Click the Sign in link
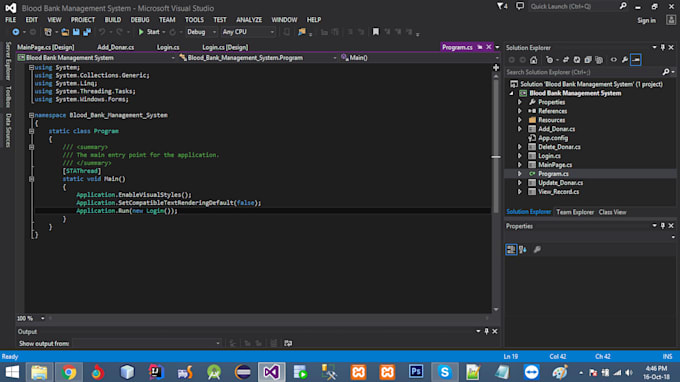680x382 pixels. (646, 20)
